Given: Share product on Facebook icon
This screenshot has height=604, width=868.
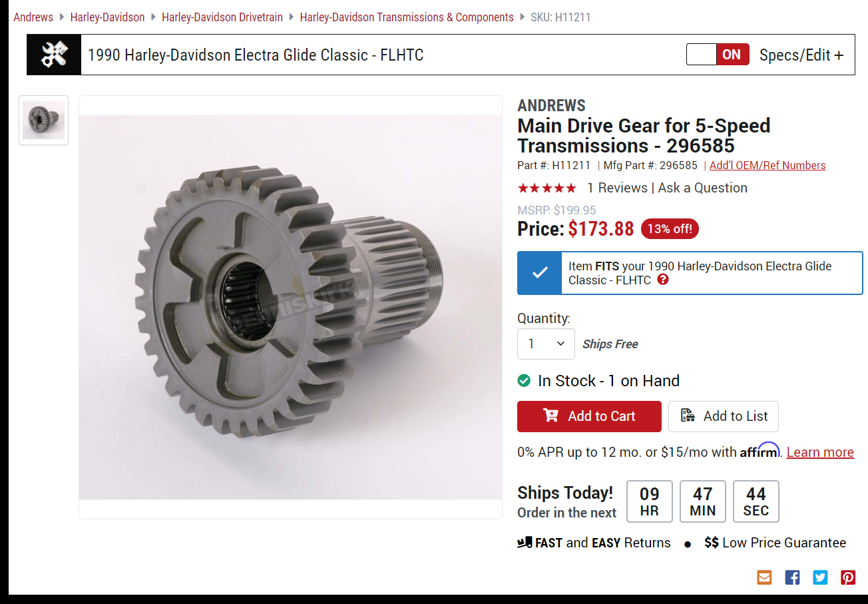Looking at the screenshot, I should pyautogui.click(x=792, y=577).
